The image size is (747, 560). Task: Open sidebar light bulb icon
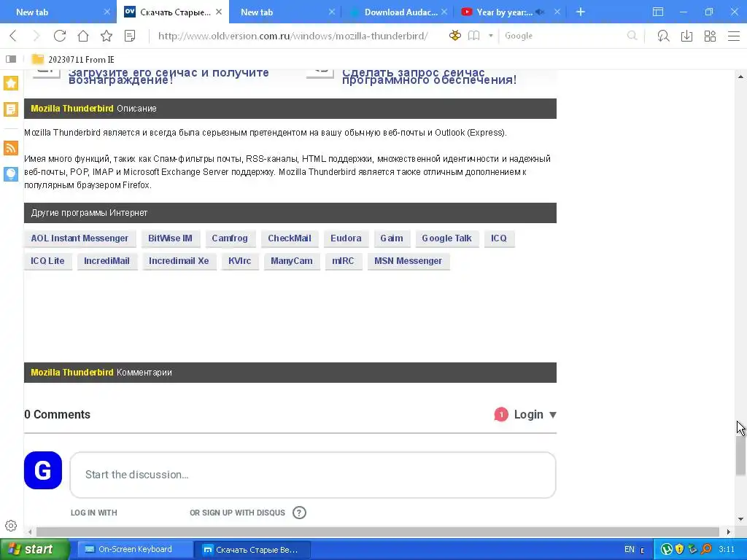[11, 174]
